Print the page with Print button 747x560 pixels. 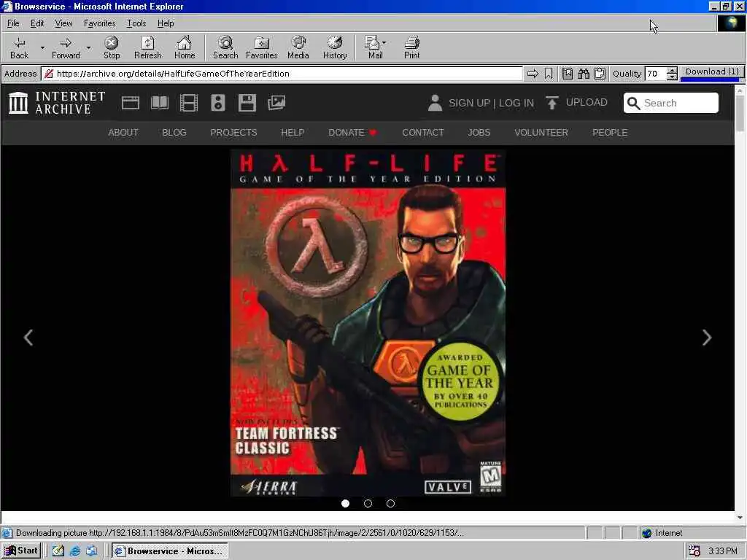coord(411,47)
